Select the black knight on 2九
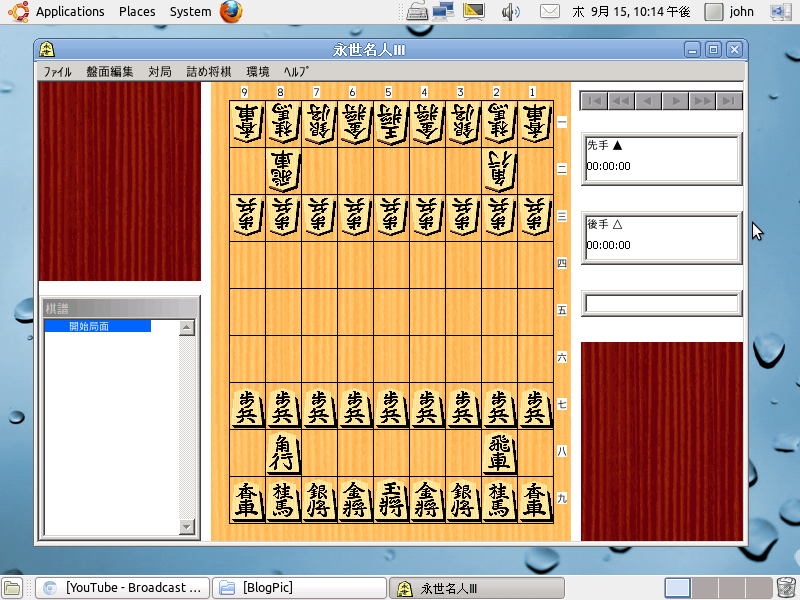Image resolution: width=800 pixels, height=600 pixels. coord(499,500)
